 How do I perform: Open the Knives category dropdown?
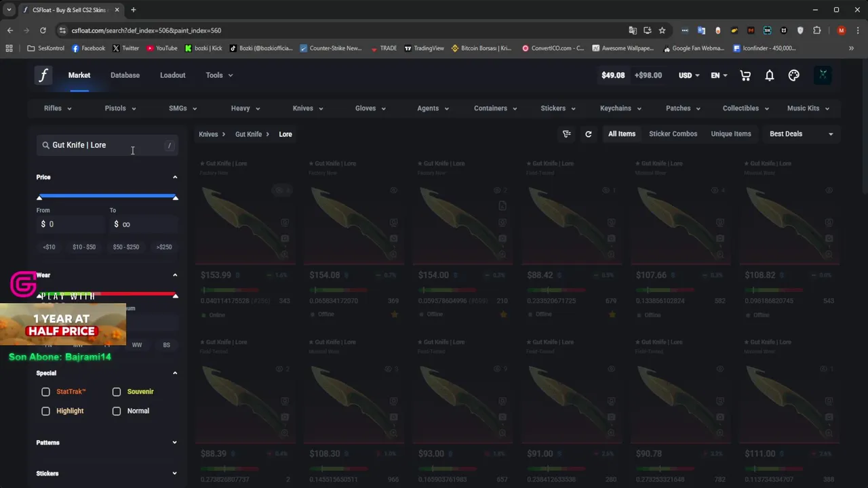point(308,108)
